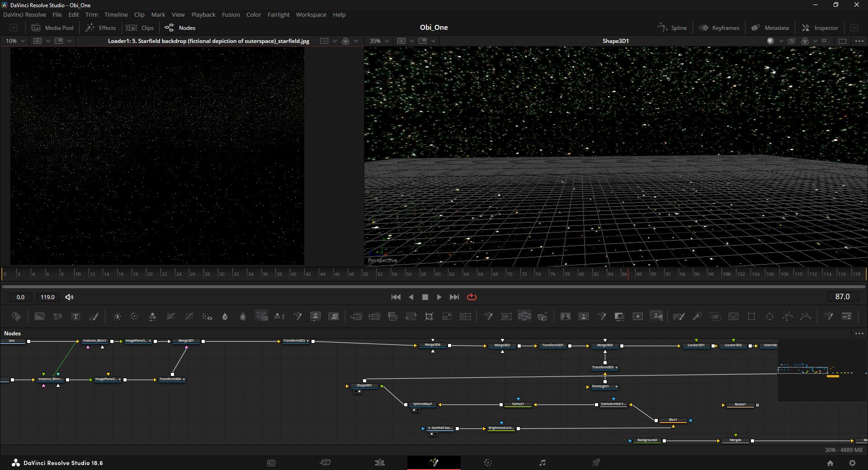Switch to the Color page
Image resolution: width=868 pixels, height=470 pixels.
click(x=488, y=462)
